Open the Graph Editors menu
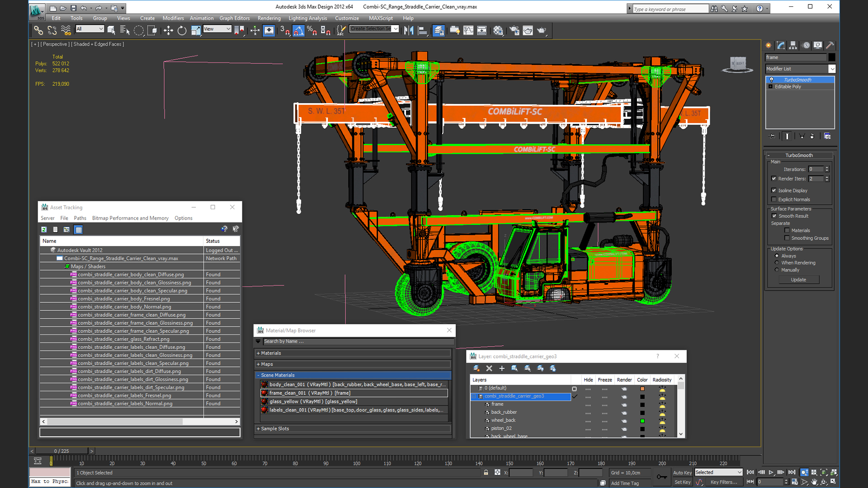The image size is (868, 488). tap(235, 18)
